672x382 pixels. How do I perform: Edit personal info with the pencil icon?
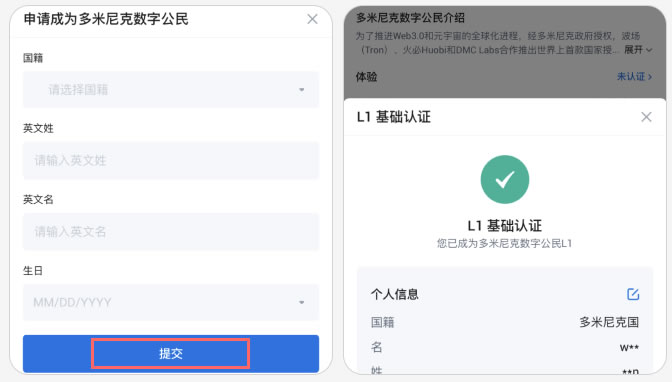pos(633,294)
